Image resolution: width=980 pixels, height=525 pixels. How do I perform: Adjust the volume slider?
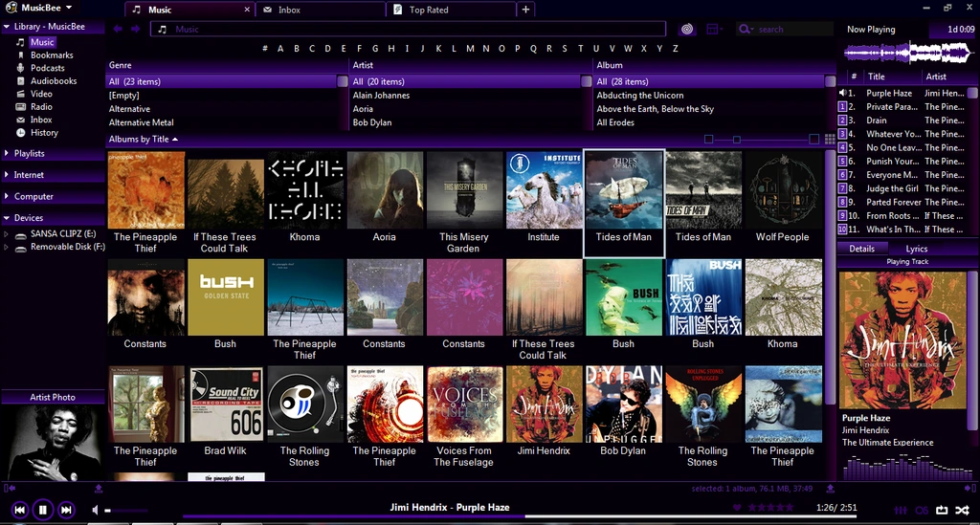[128, 511]
